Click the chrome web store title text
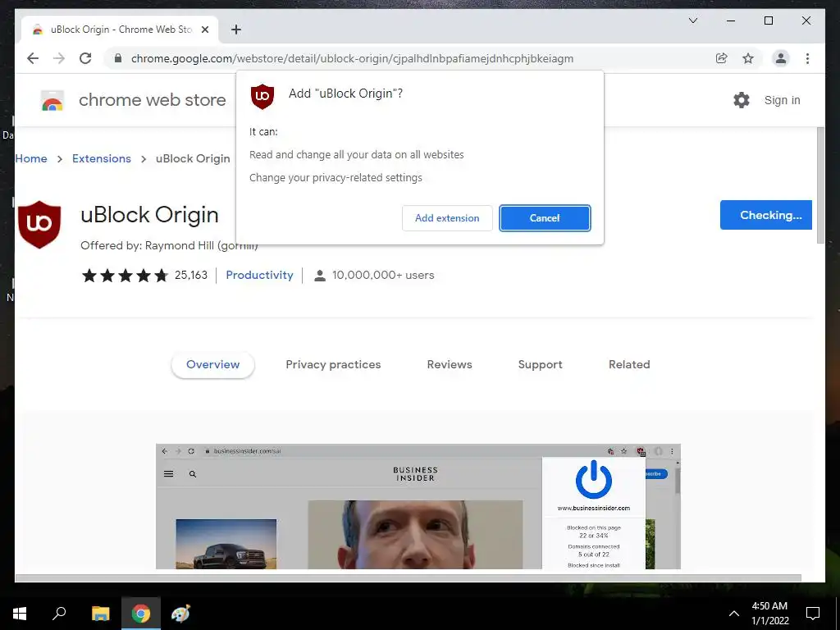Screen dimensions: 840x630 point(152,100)
